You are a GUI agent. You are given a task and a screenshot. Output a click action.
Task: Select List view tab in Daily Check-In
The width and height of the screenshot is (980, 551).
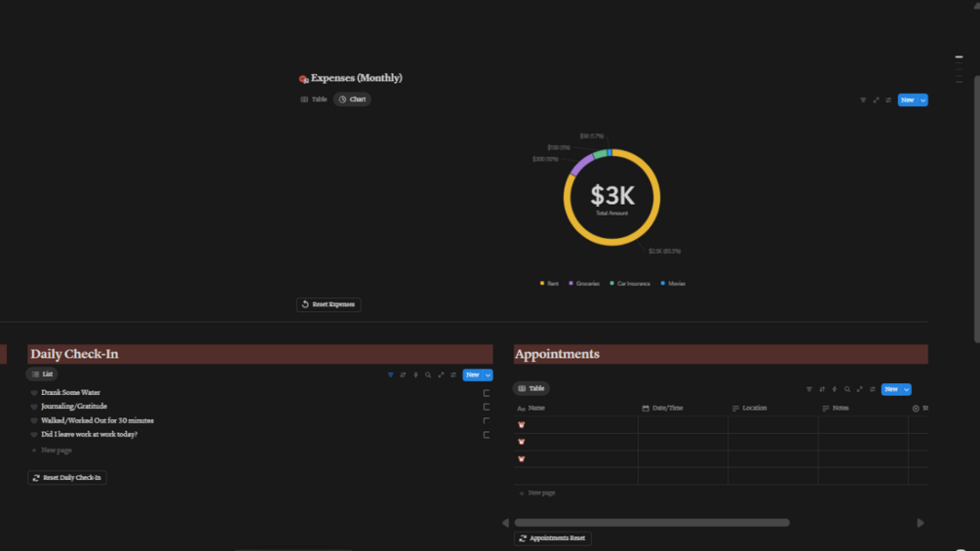[42, 374]
